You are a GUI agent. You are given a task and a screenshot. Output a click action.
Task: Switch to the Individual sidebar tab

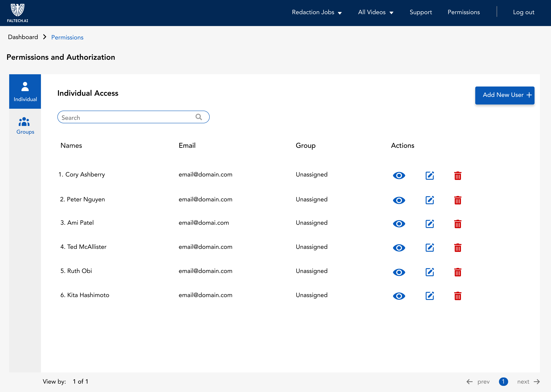pos(25,91)
